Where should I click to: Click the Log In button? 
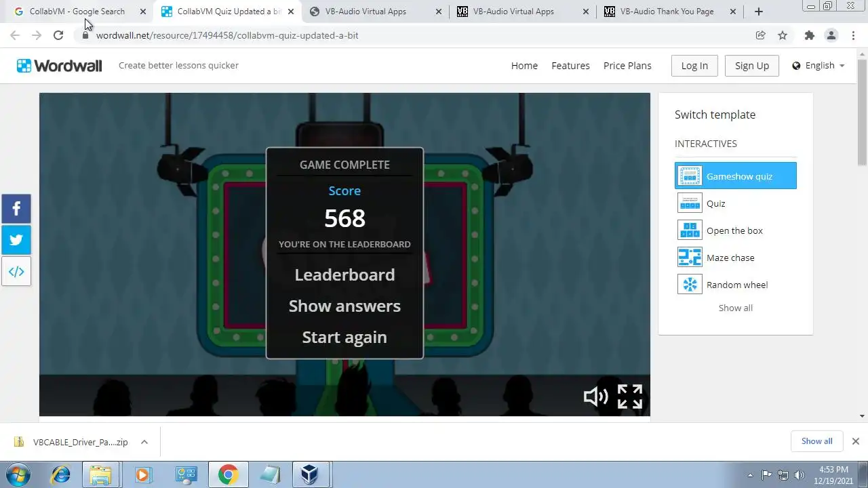pos(694,66)
